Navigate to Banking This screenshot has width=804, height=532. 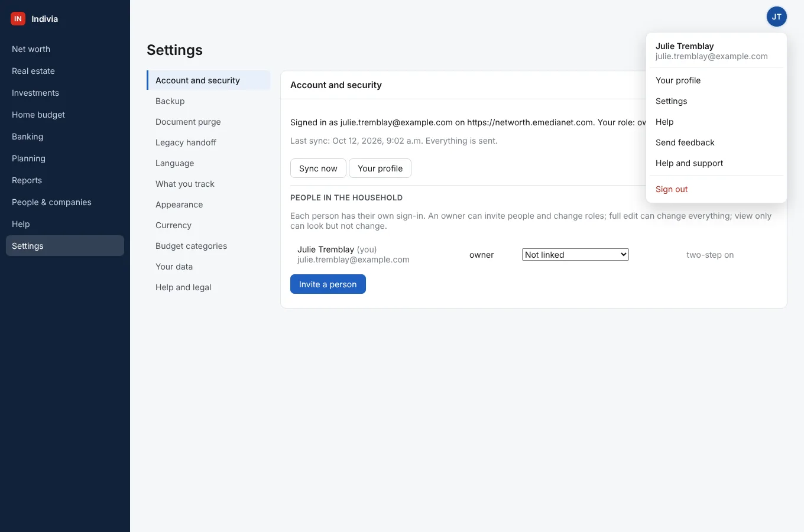click(65, 137)
